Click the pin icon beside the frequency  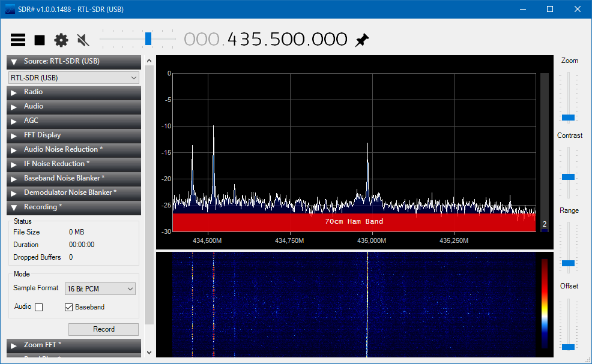pyautogui.click(x=361, y=40)
